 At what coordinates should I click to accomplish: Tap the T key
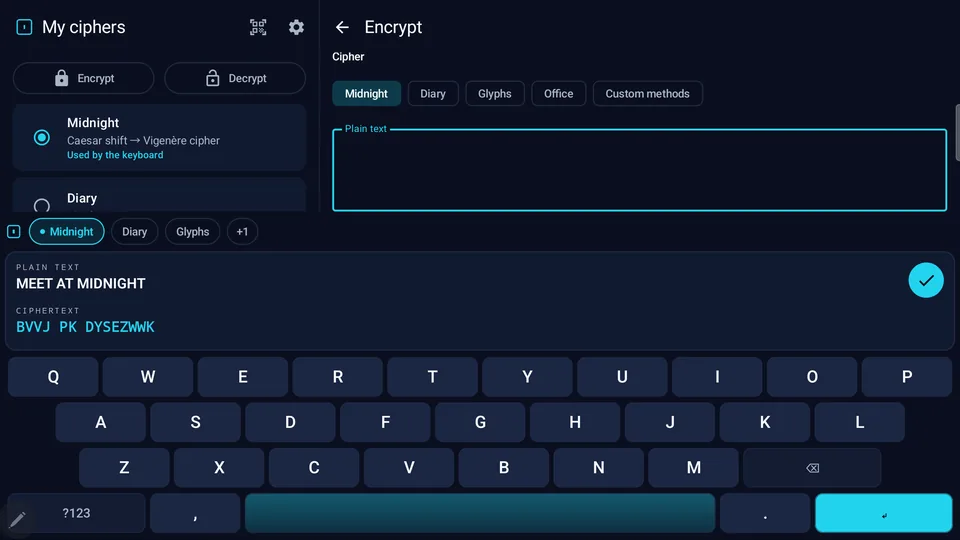pyautogui.click(x=432, y=377)
